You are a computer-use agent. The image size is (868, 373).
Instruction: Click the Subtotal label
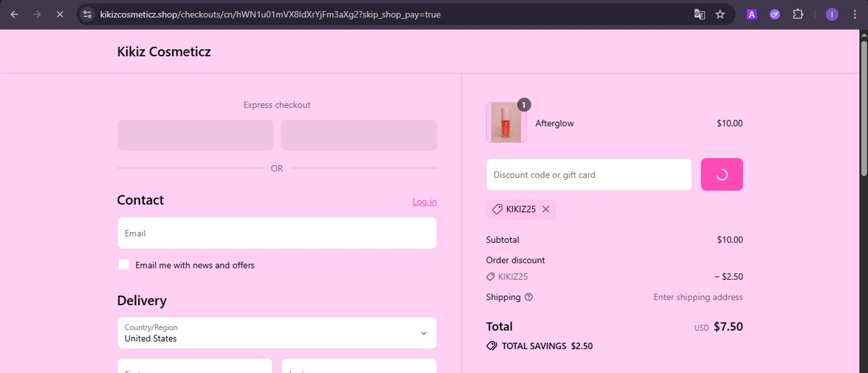[502, 240]
